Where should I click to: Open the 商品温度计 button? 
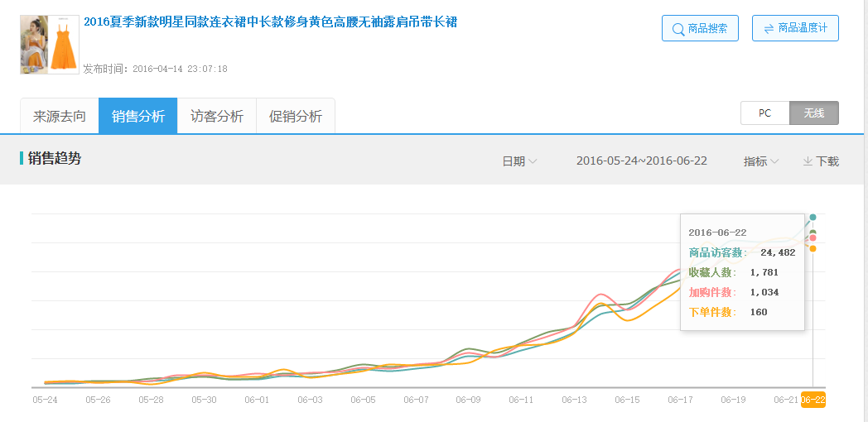[795, 28]
